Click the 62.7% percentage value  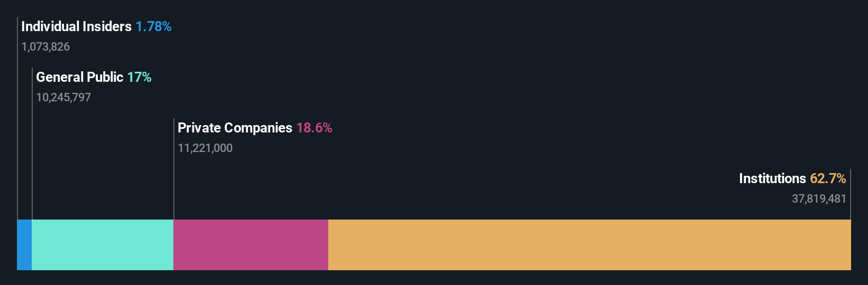(828, 178)
